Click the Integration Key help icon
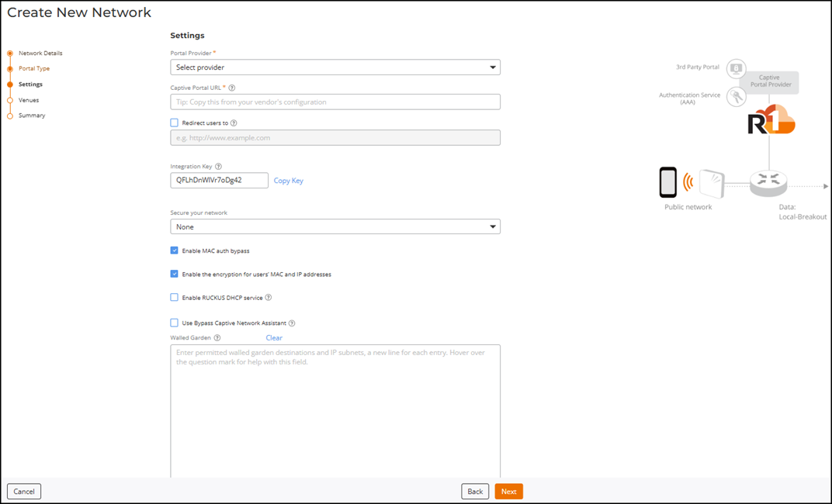832x504 pixels. click(218, 167)
